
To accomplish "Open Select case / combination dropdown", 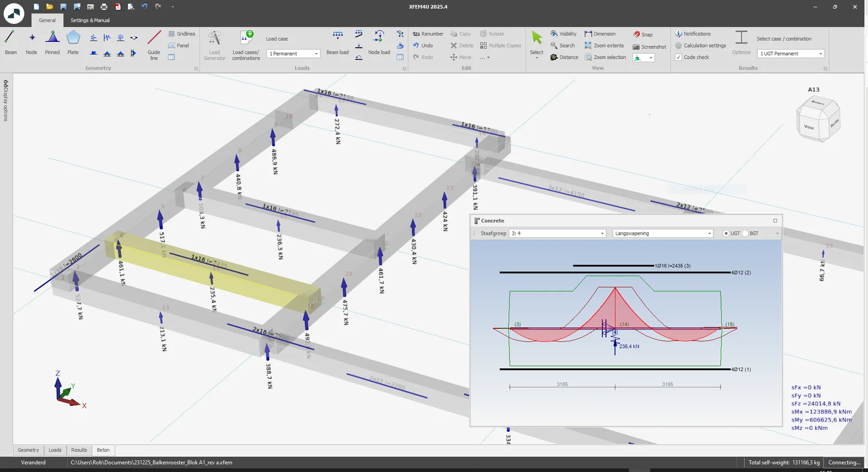I will click(791, 54).
